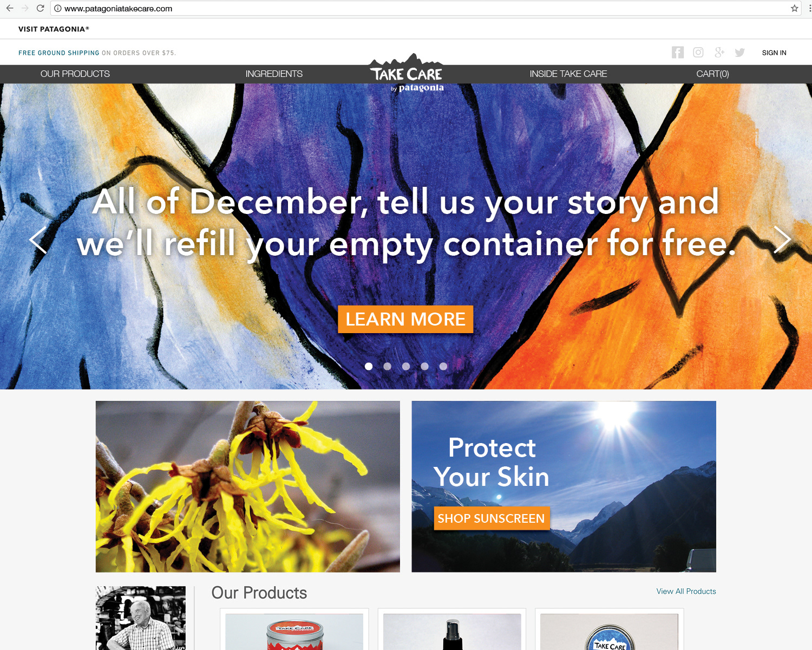The height and width of the screenshot is (650, 812).
Task: Open the Our Products menu
Action: pos(75,74)
